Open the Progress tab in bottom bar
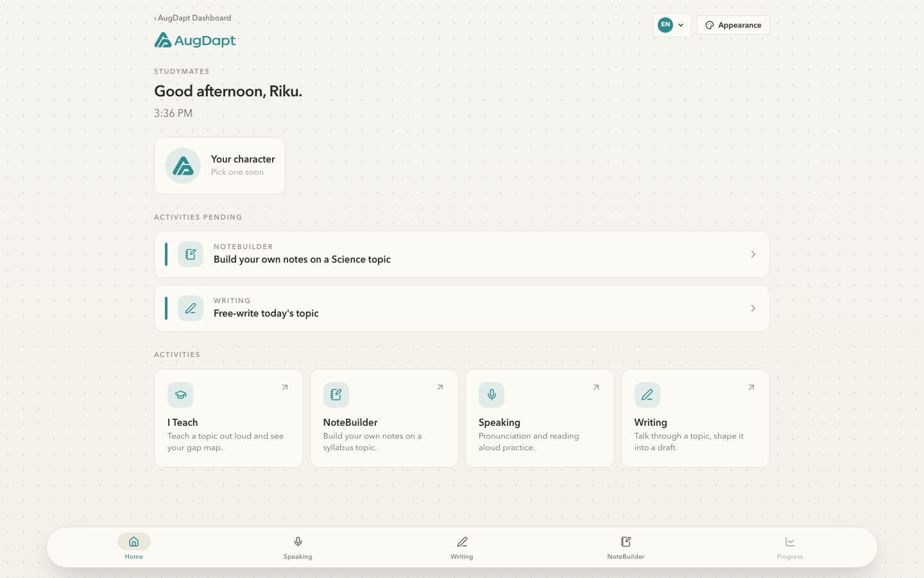 (790, 547)
